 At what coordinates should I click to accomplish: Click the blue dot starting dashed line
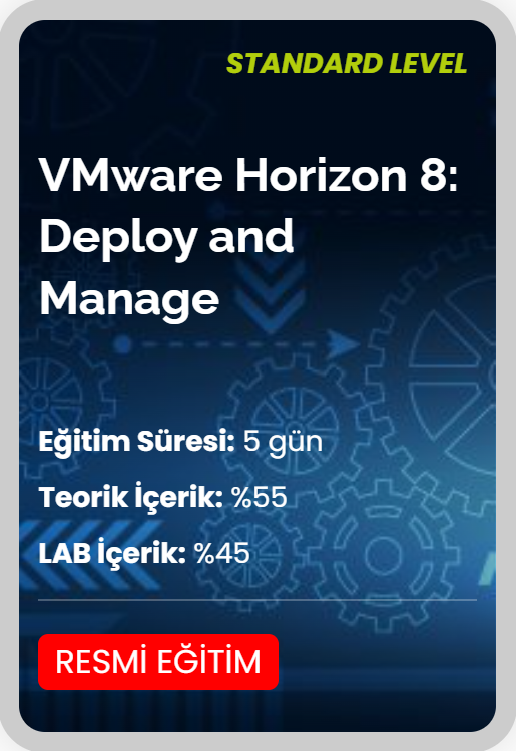(x=123, y=343)
